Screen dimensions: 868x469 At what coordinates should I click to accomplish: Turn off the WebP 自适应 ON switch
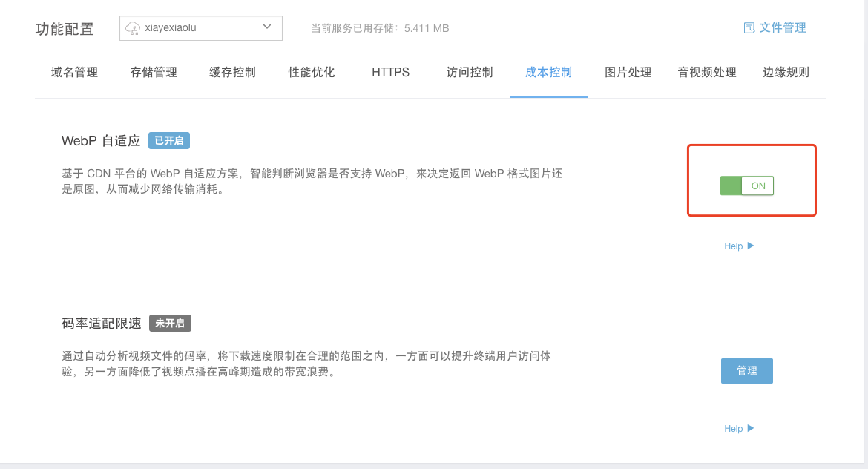pyautogui.click(x=746, y=186)
